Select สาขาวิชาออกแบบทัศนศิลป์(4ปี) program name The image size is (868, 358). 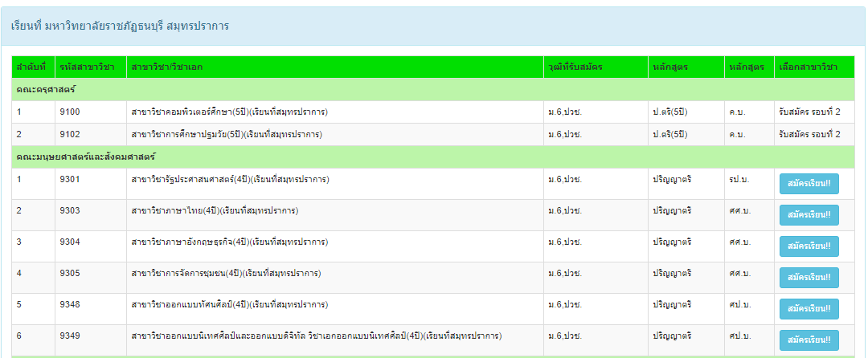coord(230,304)
